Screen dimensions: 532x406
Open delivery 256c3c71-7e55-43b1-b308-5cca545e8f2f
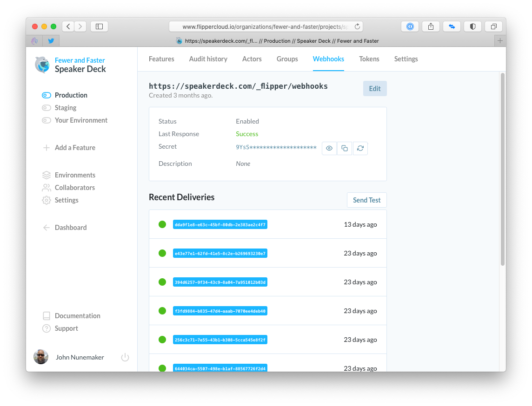(x=220, y=340)
